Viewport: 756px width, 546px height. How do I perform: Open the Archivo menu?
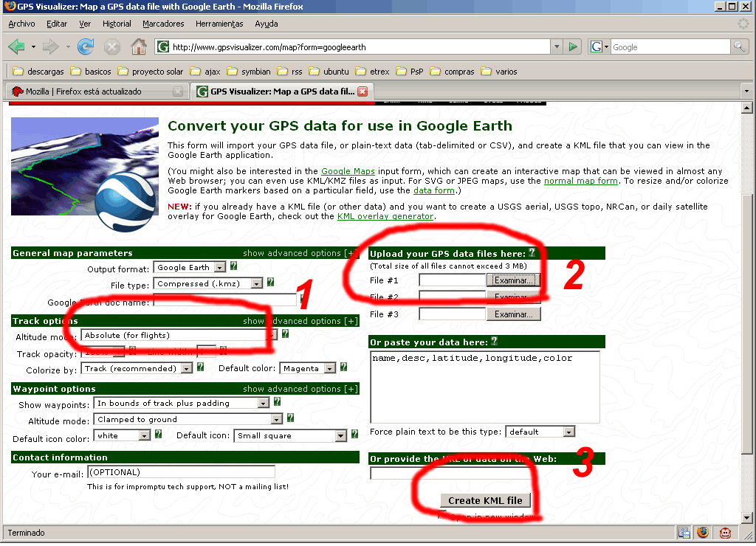tap(21, 24)
